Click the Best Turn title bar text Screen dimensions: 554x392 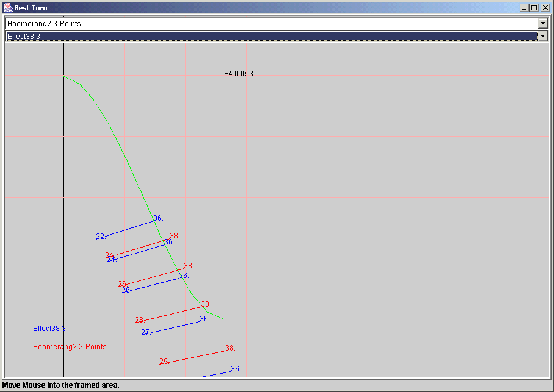pos(31,8)
